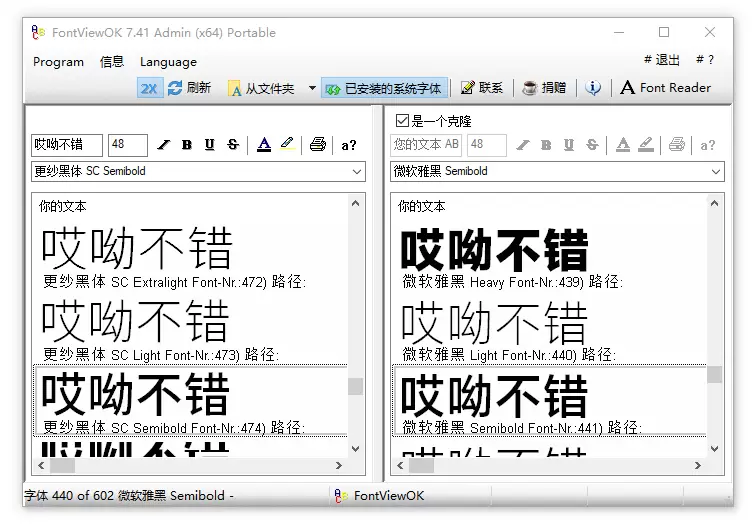
Task: Click the right pane font size 48 field
Action: pyautogui.click(x=487, y=145)
